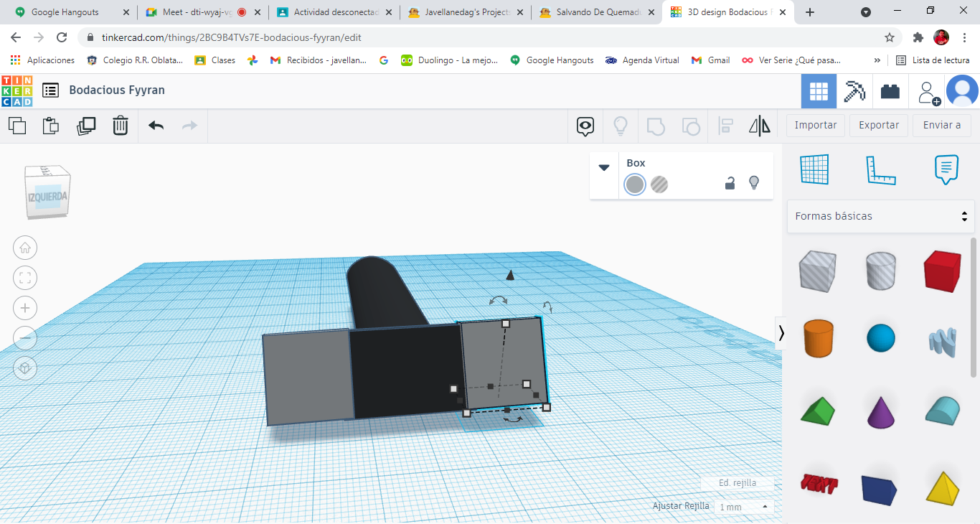980x524 pixels.
Task: Open the 3D design grid view icon
Action: [819, 91]
